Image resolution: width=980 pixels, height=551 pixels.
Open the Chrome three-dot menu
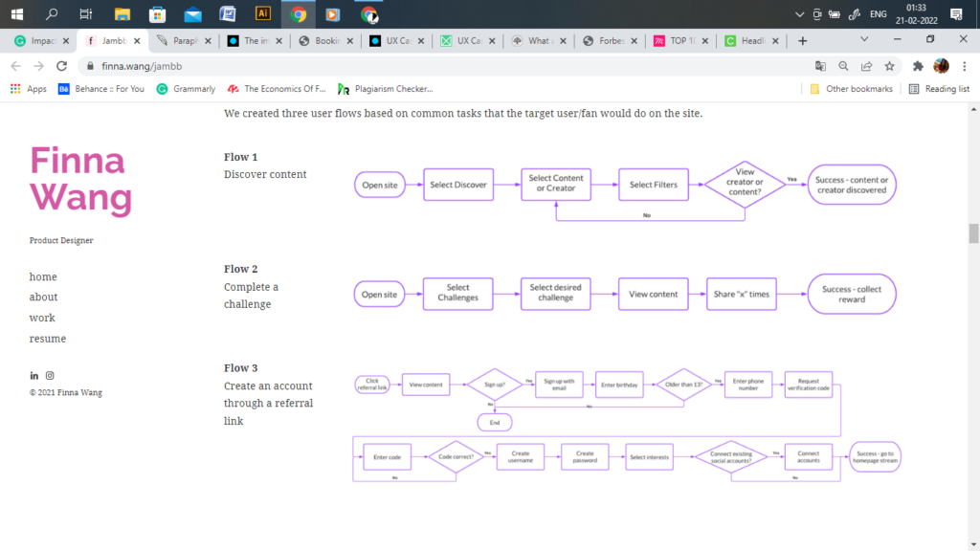(964, 66)
